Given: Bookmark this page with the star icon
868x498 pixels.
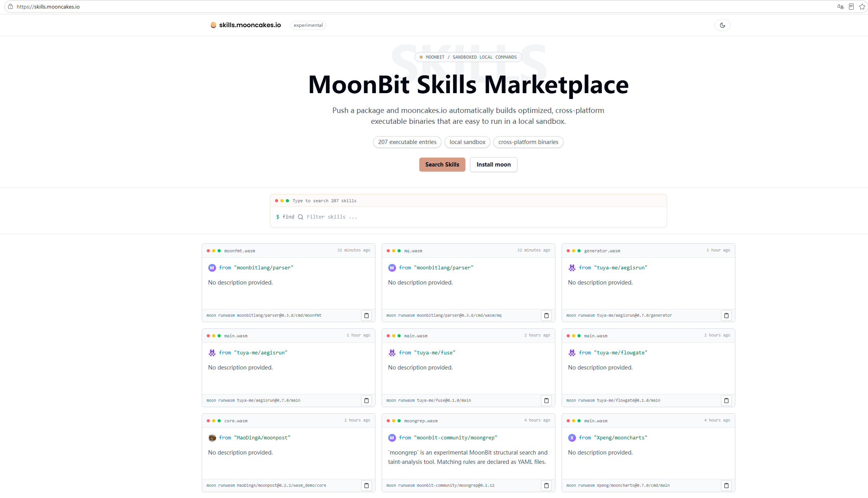Looking at the screenshot, I should pos(862,7).
